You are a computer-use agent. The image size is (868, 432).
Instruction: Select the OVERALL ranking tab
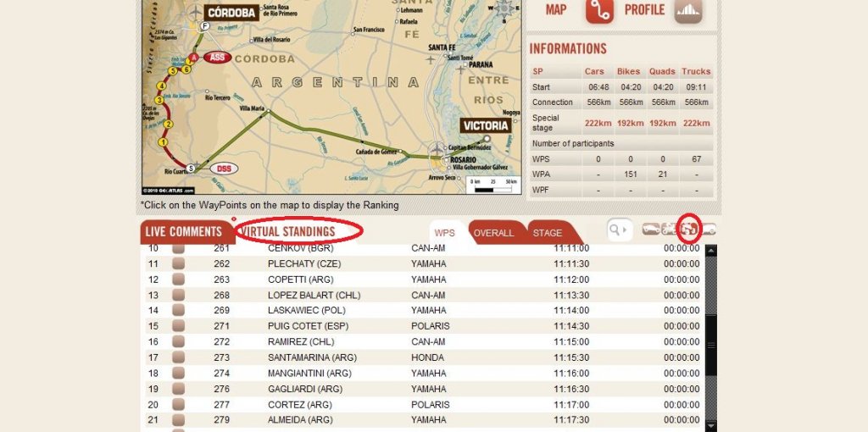[x=494, y=233]
